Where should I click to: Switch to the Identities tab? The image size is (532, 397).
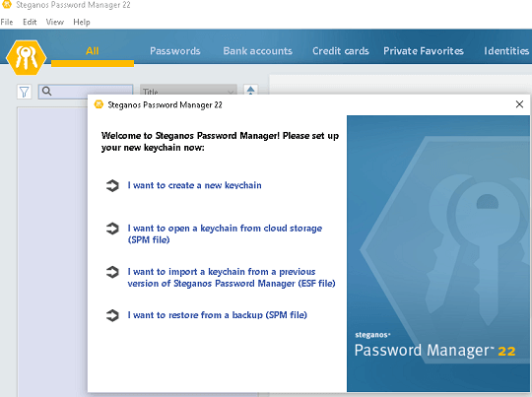[506, 51]
